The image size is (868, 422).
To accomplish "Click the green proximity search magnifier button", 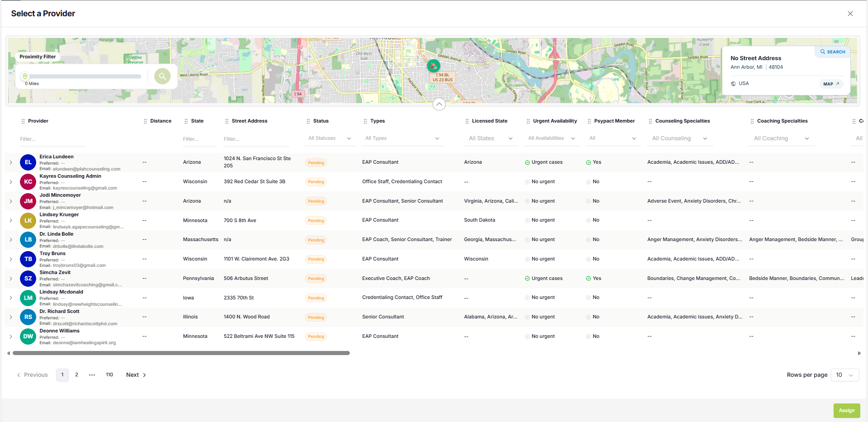I will pyautogui.click(x=162, y=76).
